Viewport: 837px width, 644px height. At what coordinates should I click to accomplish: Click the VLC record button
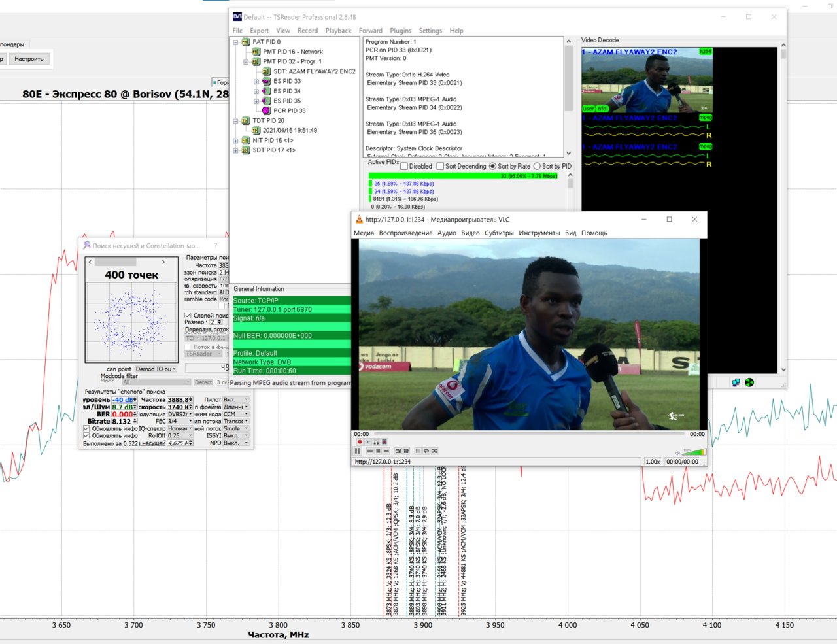point(360,442)
